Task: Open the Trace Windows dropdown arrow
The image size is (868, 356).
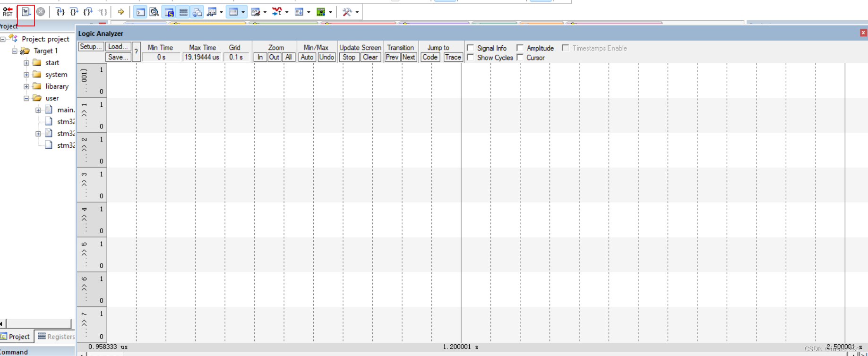Action: 309,12
